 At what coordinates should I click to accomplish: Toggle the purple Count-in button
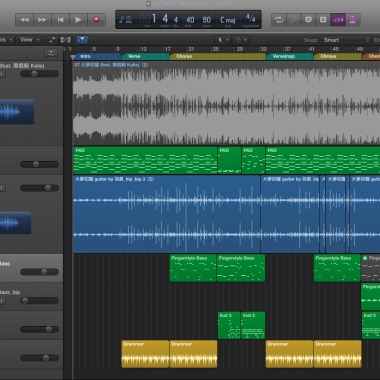pos(337,20)
